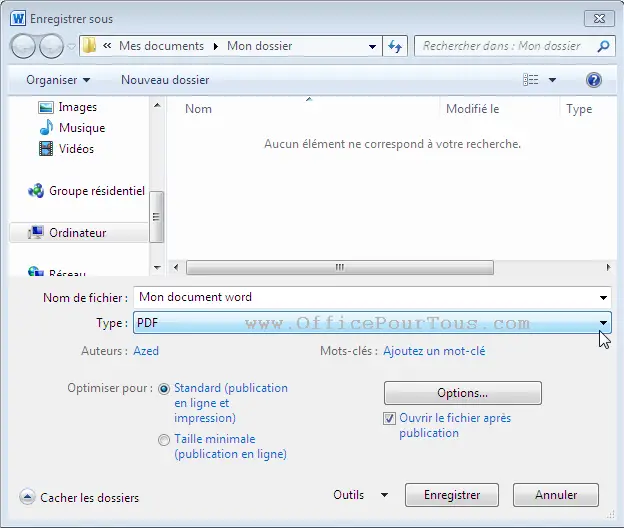Open Nom de fichier dropdown arrow
624x528 pixels.
603,298
